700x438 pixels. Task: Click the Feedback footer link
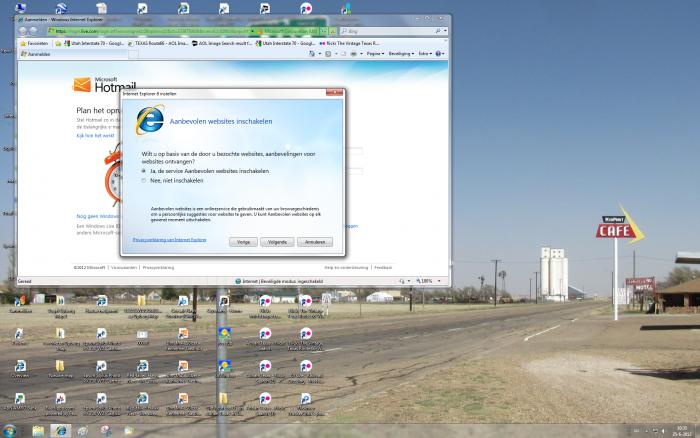tap(383, 267)
